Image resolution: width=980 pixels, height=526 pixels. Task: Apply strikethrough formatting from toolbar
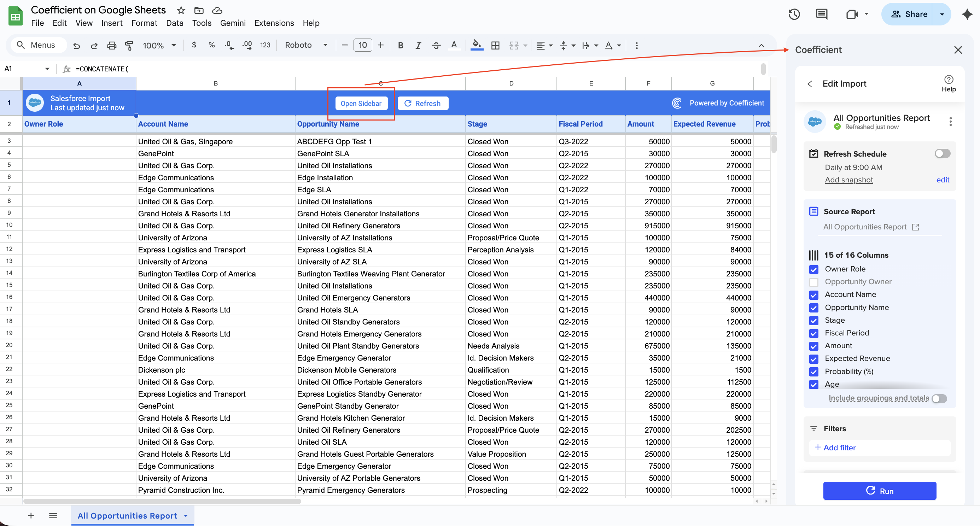tap(436, 45)
